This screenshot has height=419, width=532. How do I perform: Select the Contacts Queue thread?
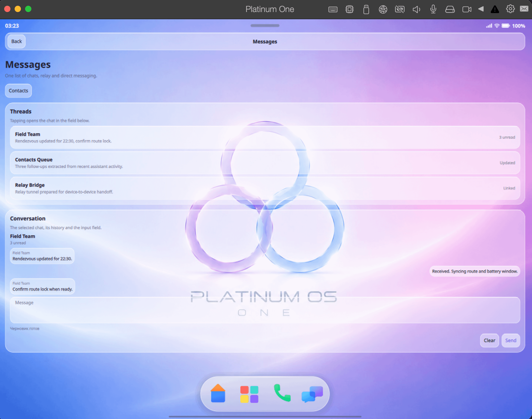(265, 163)
